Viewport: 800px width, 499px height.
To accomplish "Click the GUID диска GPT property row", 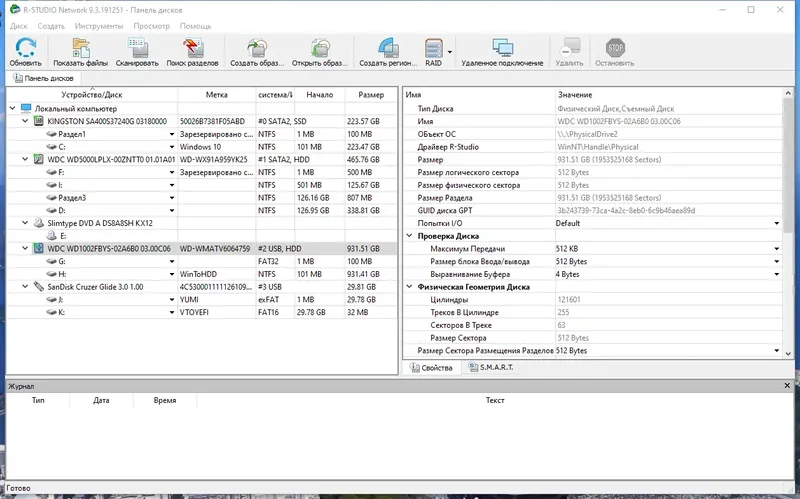I will (x=592, y=210).
